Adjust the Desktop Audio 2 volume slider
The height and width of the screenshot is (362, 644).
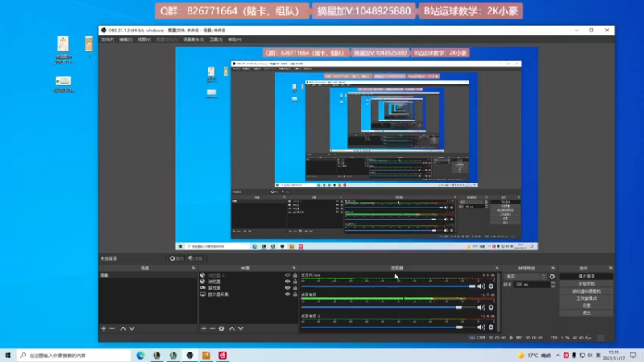coord(388,327)
